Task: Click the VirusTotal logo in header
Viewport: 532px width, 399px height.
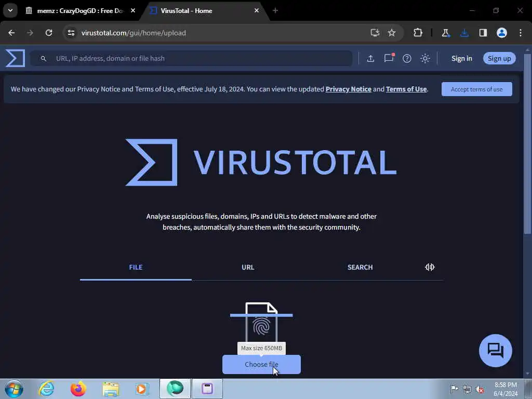Action: point(15,58)
